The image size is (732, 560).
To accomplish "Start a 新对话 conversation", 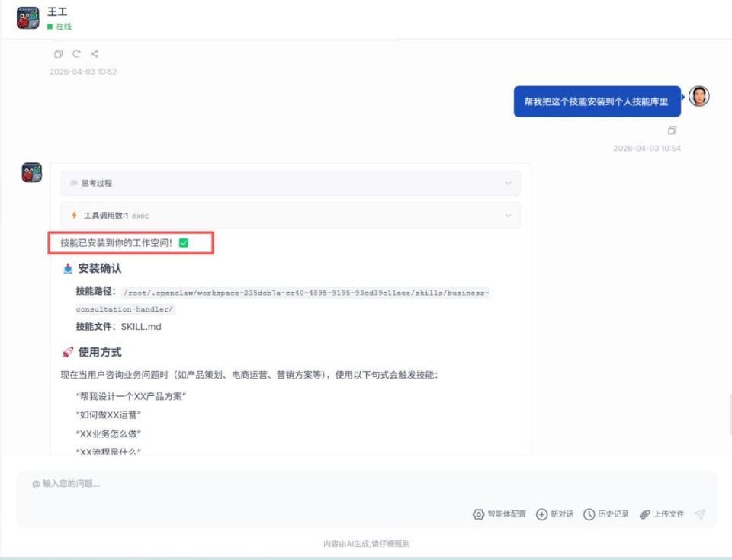I will [556, 514].
